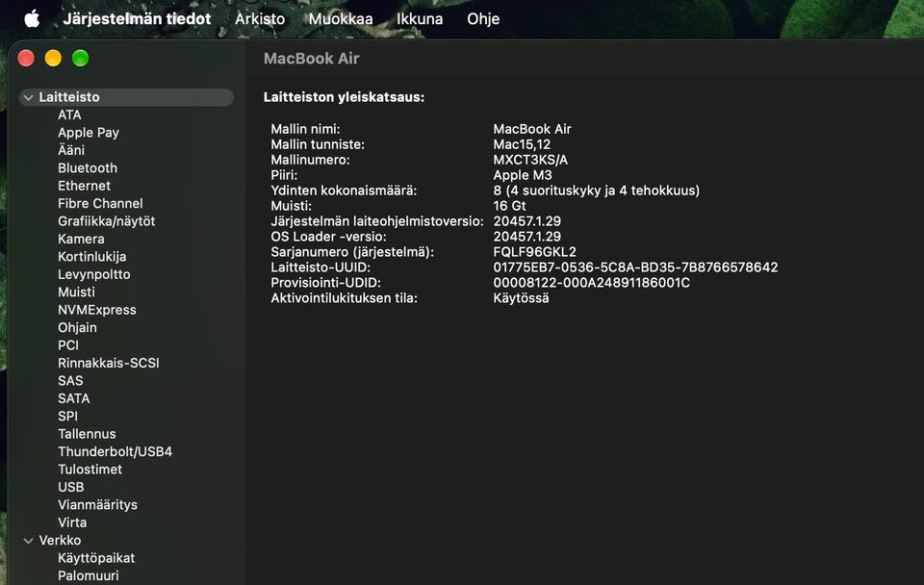Select Grafiikka/näytöt in the sidebar
The image size is (924, 585).
point(107,221)
